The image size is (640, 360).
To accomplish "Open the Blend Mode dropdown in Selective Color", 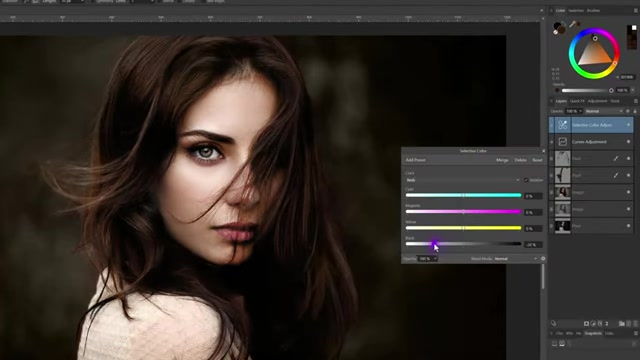I will (x=516, y=259).
